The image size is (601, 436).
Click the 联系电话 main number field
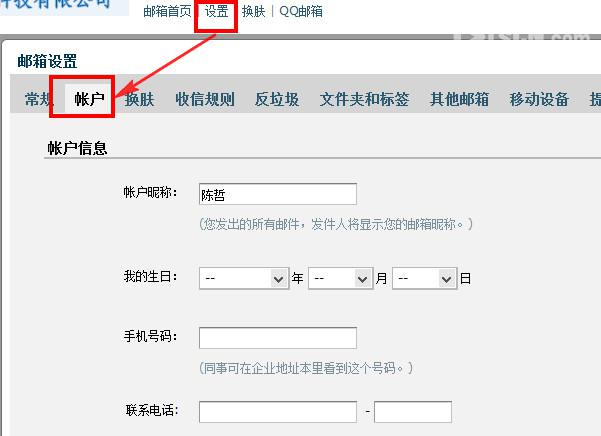point(278,412)
